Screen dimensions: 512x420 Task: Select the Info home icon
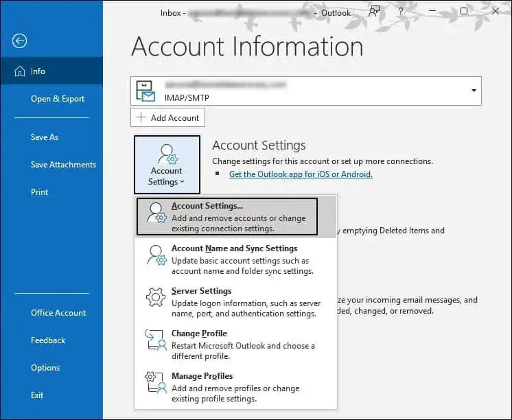point(20,71)
